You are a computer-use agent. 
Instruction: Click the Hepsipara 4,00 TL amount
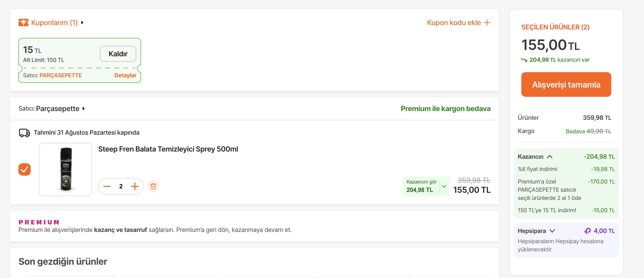pos(604,231)
